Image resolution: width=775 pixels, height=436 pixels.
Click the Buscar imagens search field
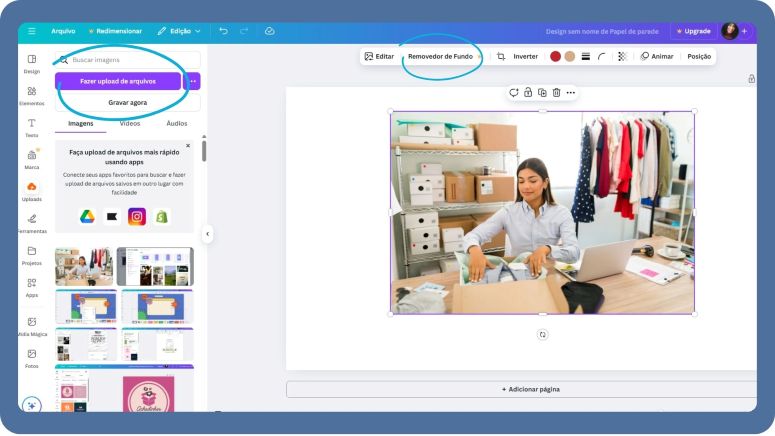pyautogui.click(x=128, y=60)
